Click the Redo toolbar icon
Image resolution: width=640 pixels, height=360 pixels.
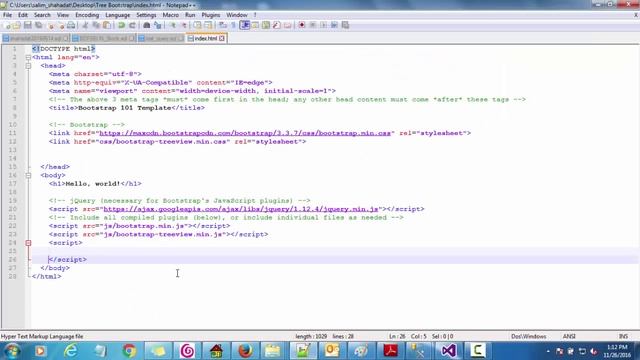click(x=133, y=25)
